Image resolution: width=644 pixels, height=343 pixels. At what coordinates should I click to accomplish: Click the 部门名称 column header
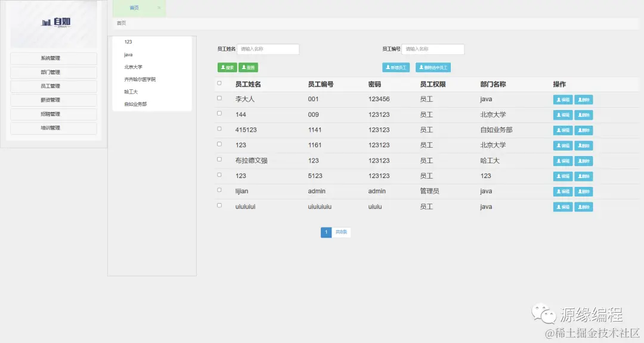coord(493,84)
